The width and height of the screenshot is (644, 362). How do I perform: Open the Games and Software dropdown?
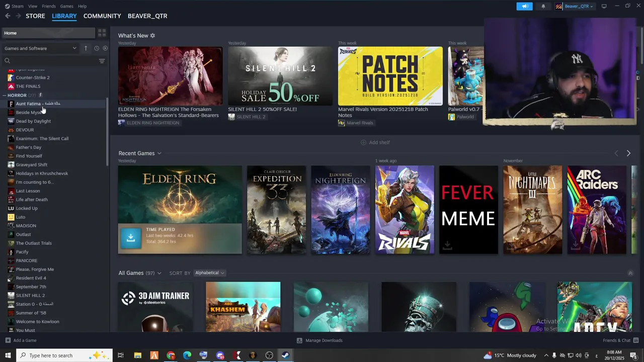pos(40,48)
